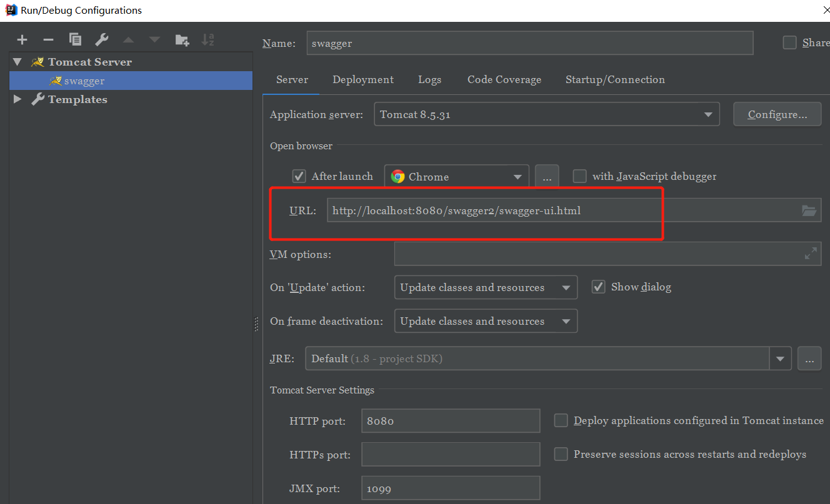Image resolution: width=830 pixels, height=504 pixels.
Task: Click the splitter grip between the panels
Action: [x=256, y=324]
